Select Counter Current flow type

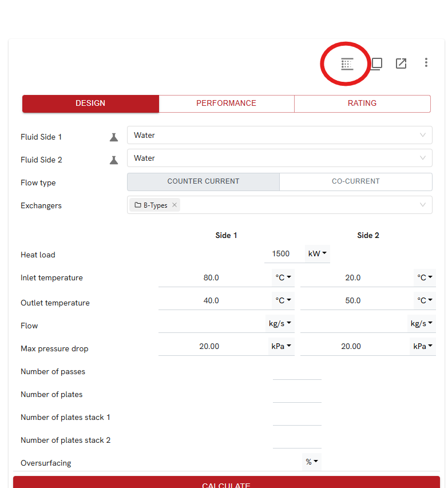point(203,181)
